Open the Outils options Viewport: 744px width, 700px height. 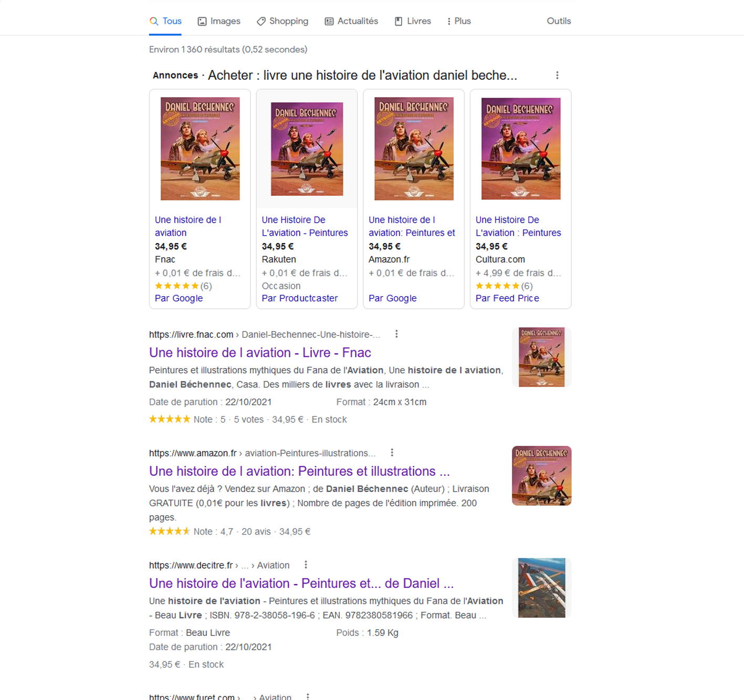point(559,21)
